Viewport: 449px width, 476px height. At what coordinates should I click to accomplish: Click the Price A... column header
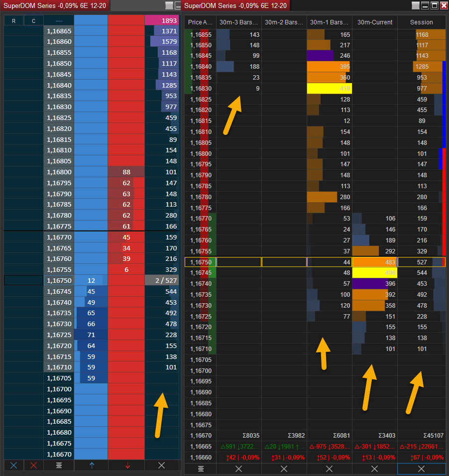pyautogui.click(x=201, y=22)
